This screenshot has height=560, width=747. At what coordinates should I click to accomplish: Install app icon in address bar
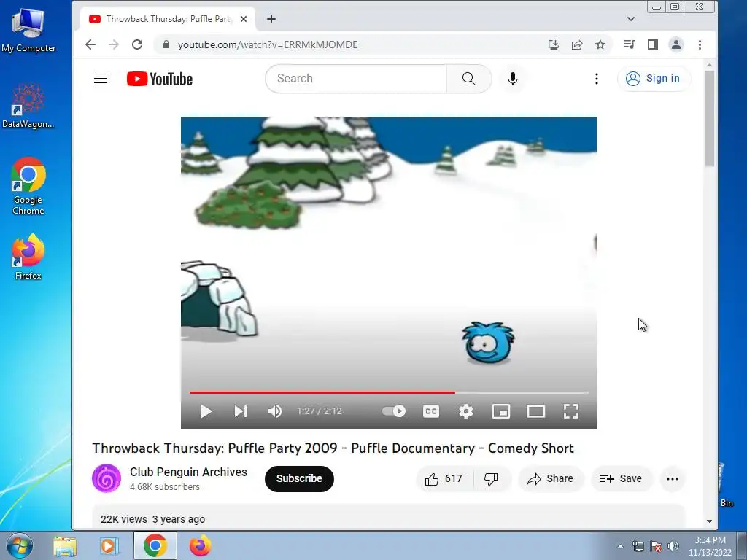coord(553,44)
